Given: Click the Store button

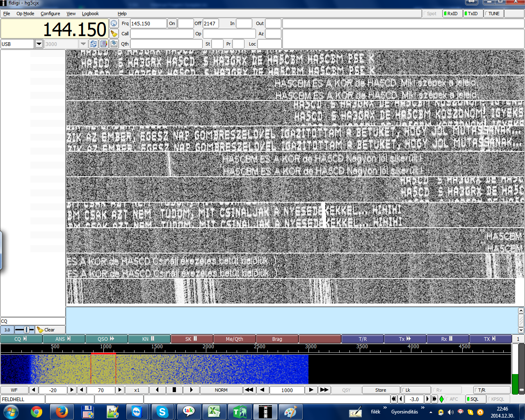Looking at the screenshot, I should coord(380,390).
